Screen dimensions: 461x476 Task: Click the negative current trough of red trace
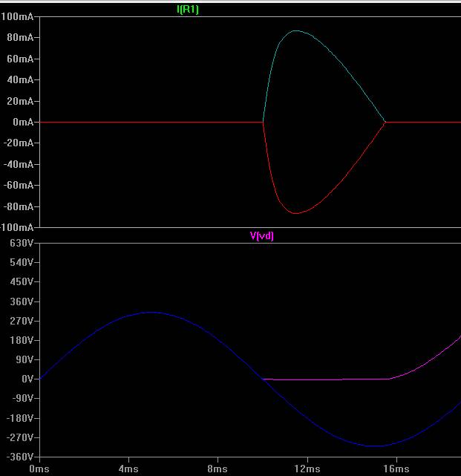point(296,213)
